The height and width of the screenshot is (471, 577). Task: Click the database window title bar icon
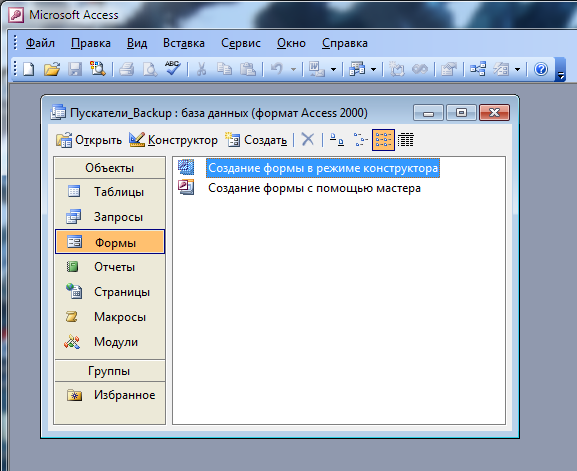tap(58, 113)
